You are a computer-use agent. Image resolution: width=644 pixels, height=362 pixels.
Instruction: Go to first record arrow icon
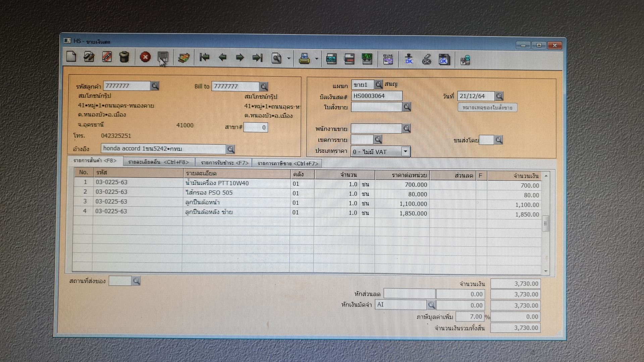(204, 58)
